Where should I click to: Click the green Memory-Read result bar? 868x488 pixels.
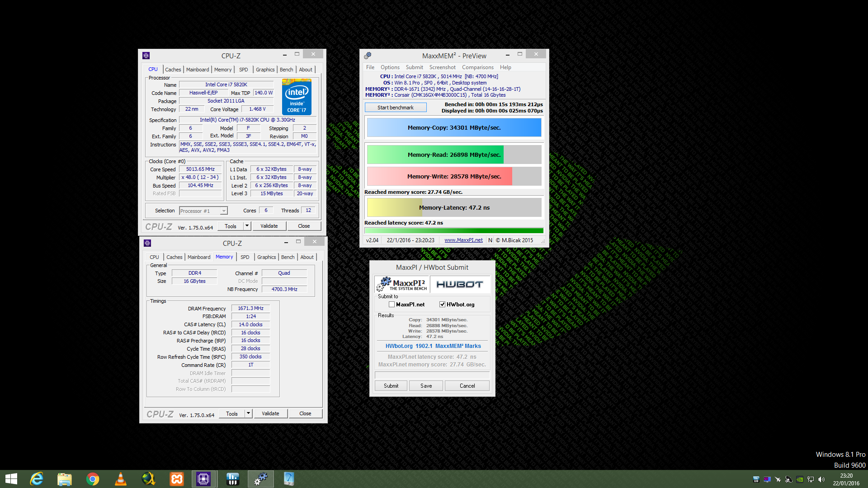click(x=435, y=155)
